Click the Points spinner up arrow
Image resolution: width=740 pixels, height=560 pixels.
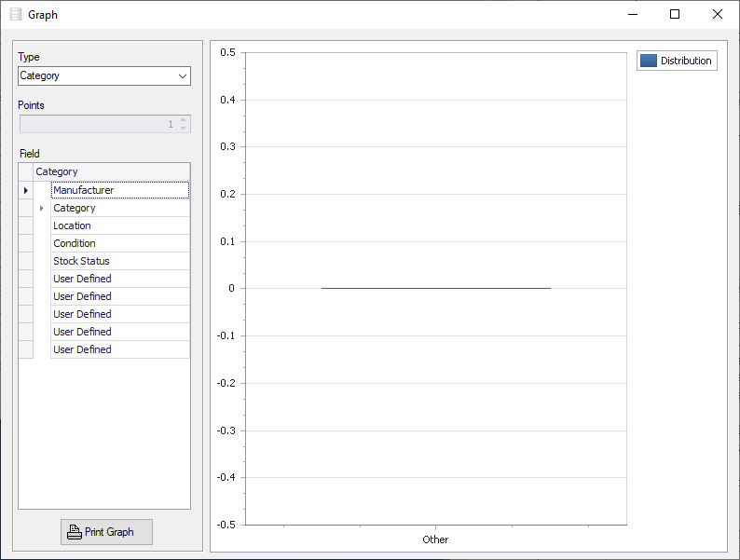click(x=183, y=120)
